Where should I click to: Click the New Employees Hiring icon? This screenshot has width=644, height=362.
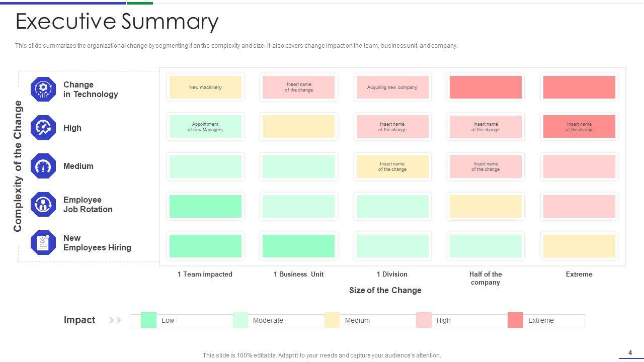43,243
